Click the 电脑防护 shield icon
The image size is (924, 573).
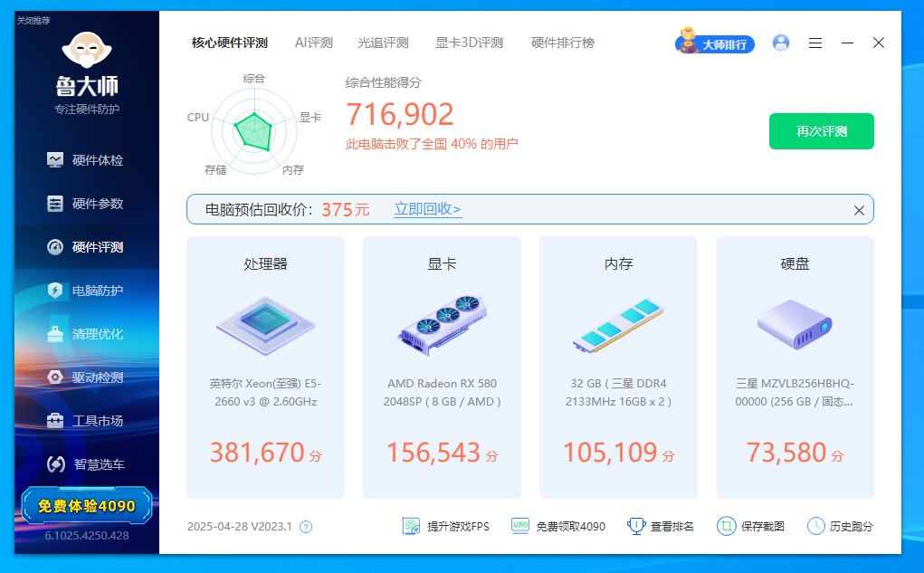coord(55,291)
